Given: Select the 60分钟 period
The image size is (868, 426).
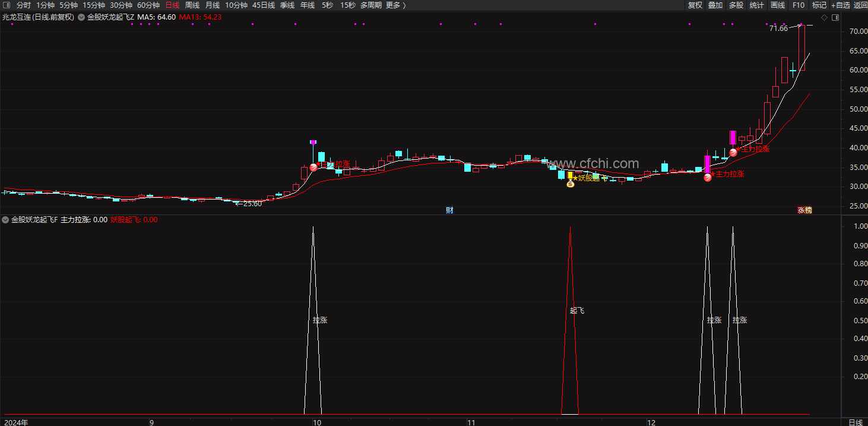Looking at the screenshot, I should click(x=148, y=5).
